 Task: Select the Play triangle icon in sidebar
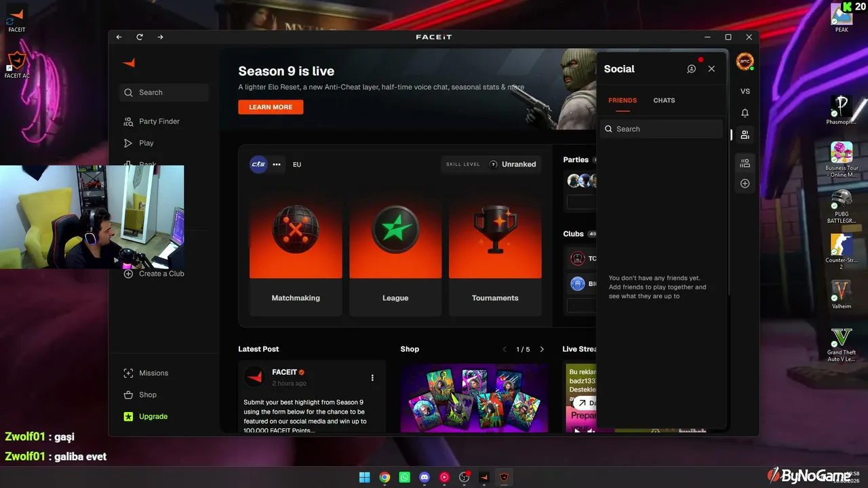128,143
